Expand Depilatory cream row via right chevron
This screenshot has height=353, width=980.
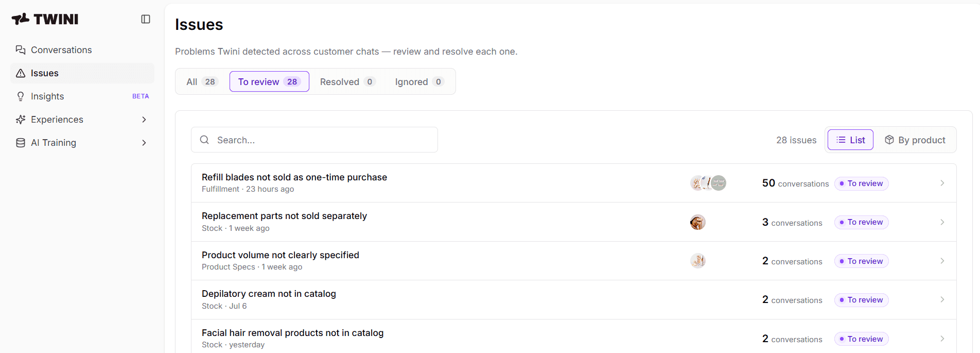(942, 299)
